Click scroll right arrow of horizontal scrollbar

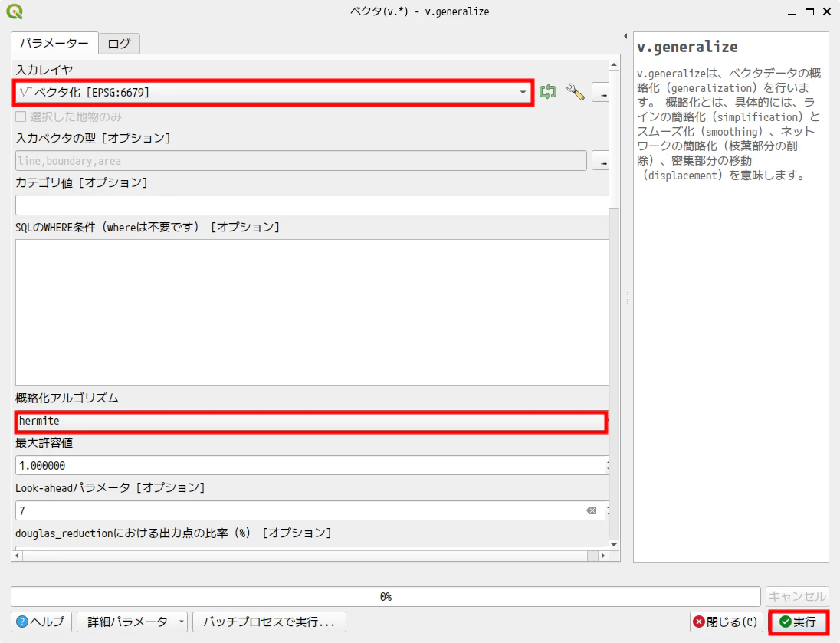(x=603, y=556)
